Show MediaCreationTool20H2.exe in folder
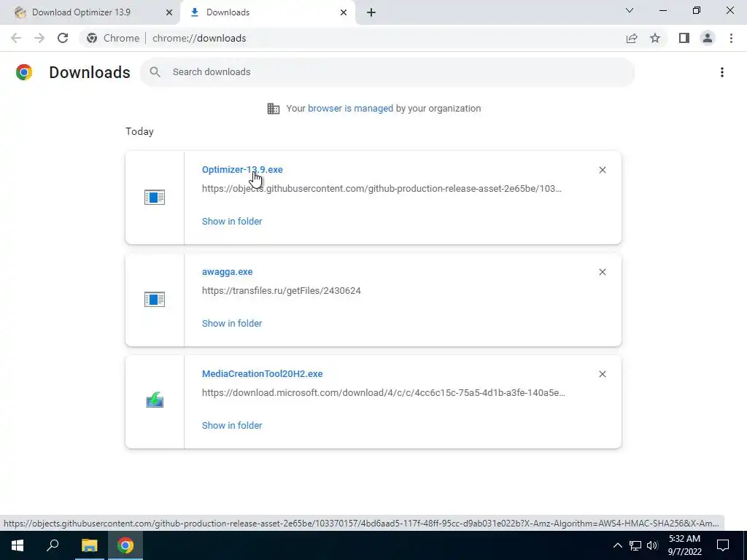747x560 pixels. (x=232, y=426)
